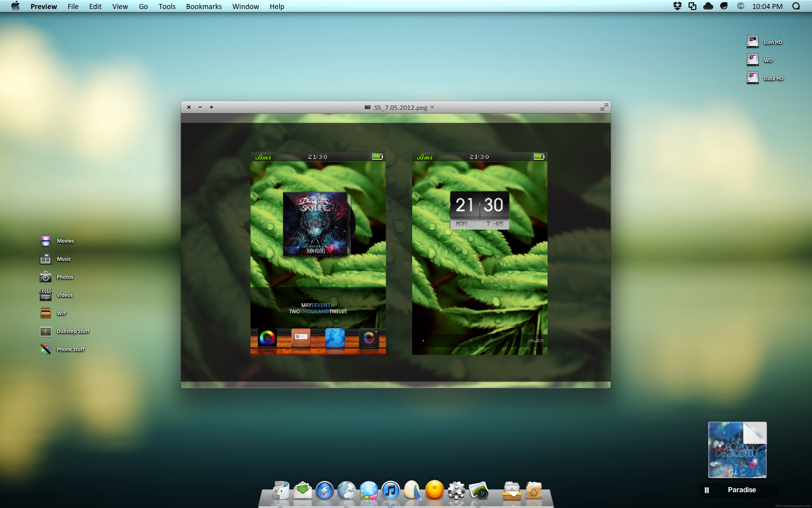Open the Tools menu
This screenshot has height=508, width=812.
click(x=167, y=6)
